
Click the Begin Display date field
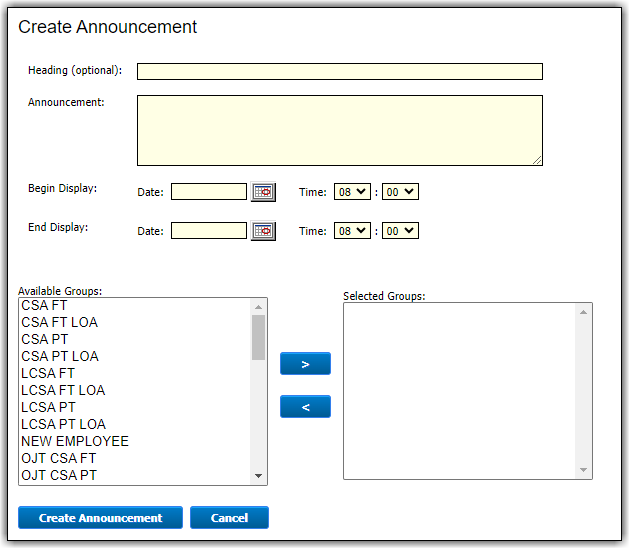(209, 192)
